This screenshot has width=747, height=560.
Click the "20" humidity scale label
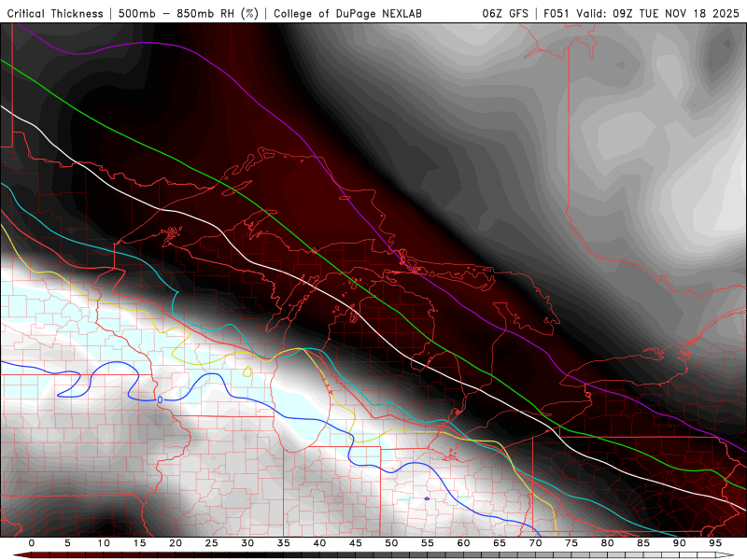[x=176, y=543]
